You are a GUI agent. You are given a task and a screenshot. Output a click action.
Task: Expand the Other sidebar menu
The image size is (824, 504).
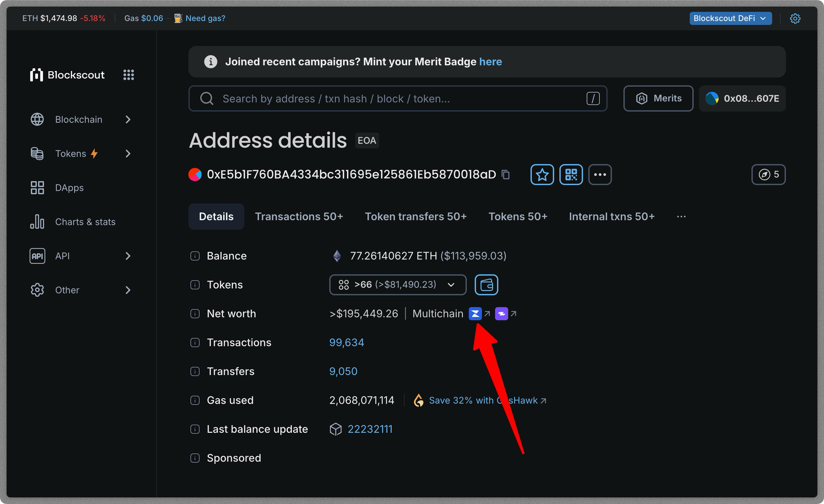point(81,290)
